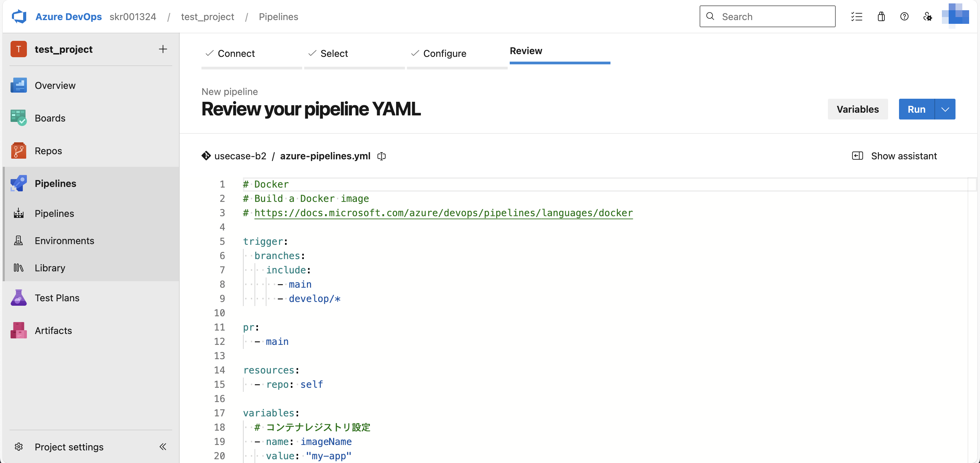980x463 pixels.
Task: Open Artifacts from the sidebar
Action: (x=53, y=331)
